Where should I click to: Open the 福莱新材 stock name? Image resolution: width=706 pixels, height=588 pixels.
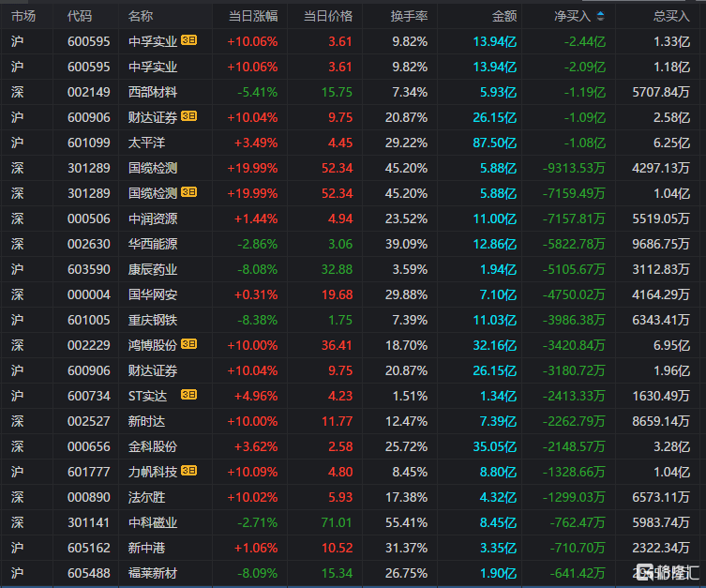coord(153,573)
